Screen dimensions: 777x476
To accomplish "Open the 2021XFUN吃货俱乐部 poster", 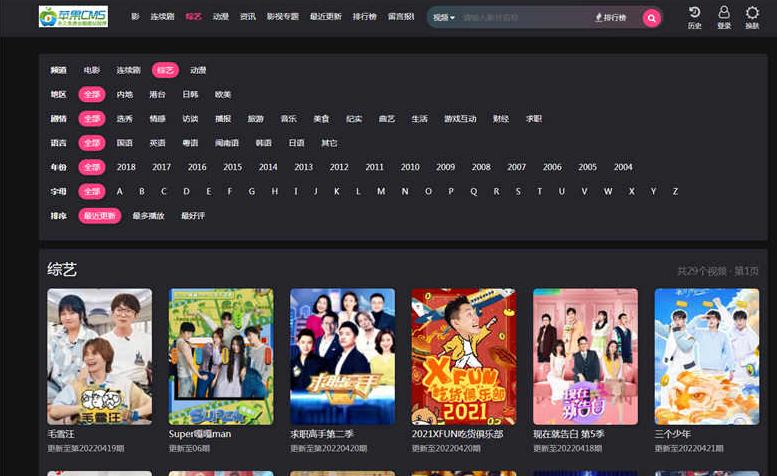I will click(463, 356).
